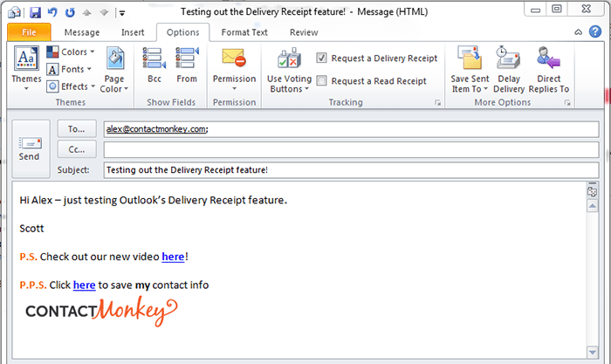Click the Undo arrow in title bar

pos(51,13)
